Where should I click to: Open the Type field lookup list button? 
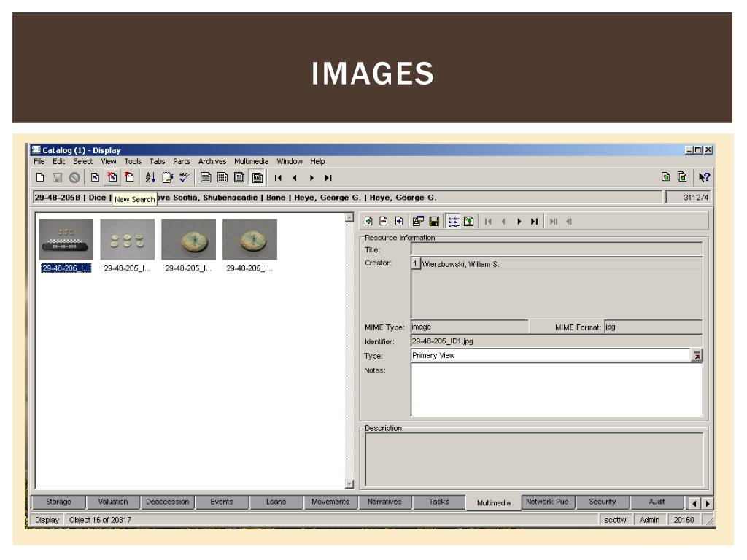point(697,355)
